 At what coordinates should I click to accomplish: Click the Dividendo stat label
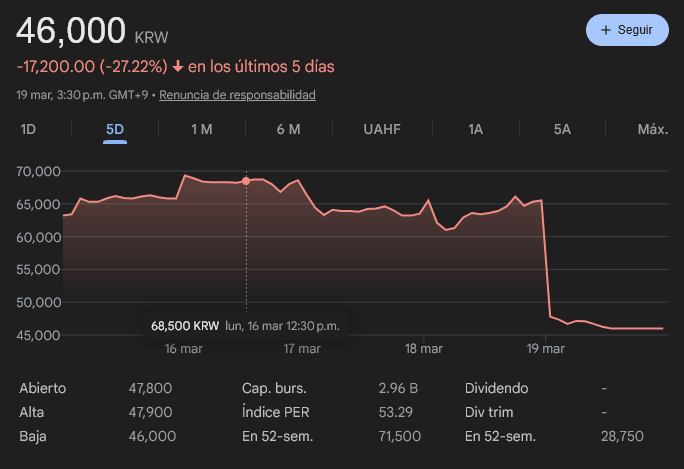click(x=497, y=388)
